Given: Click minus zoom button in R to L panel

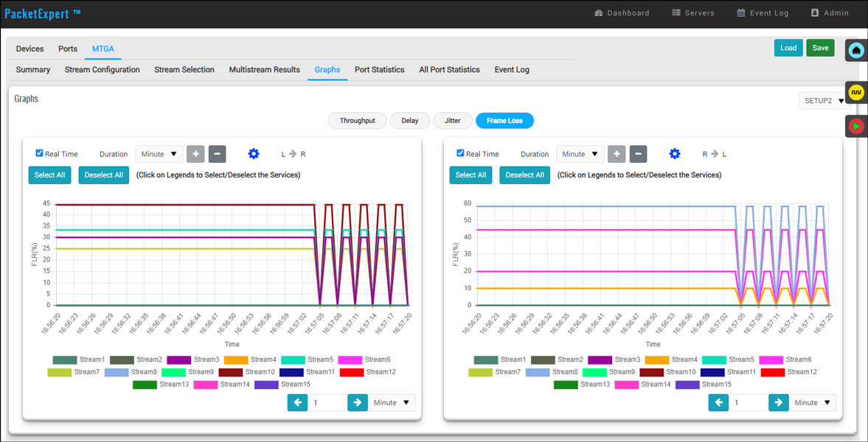Looking at the screenshot, I should pyautogui.click(x=638, y=155).
